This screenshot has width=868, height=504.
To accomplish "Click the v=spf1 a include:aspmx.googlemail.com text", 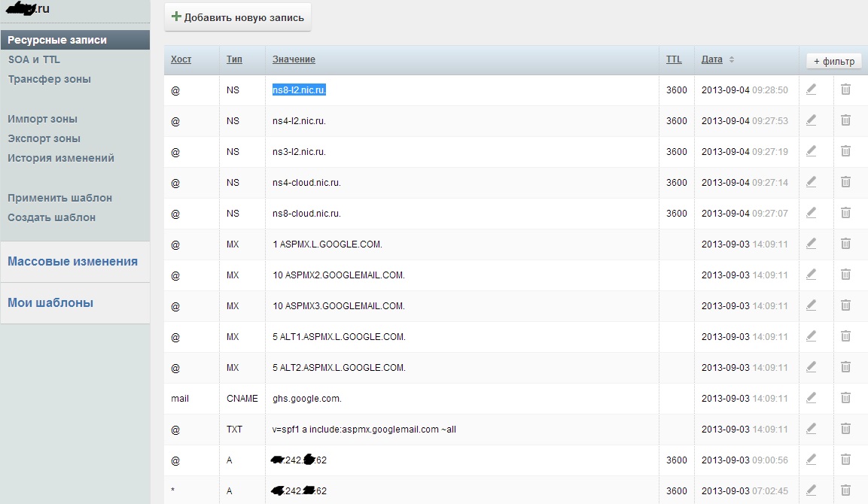I will click(x=364, y=430).
